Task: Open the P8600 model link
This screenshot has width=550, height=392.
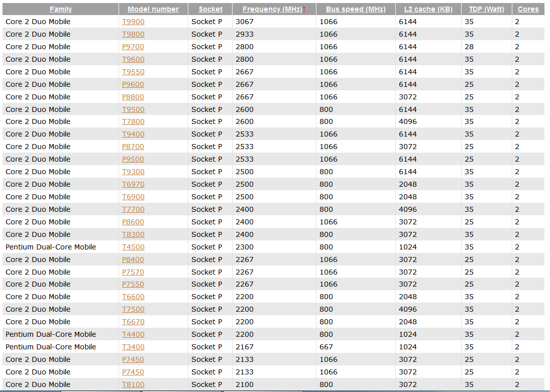Action: [133, 222]
